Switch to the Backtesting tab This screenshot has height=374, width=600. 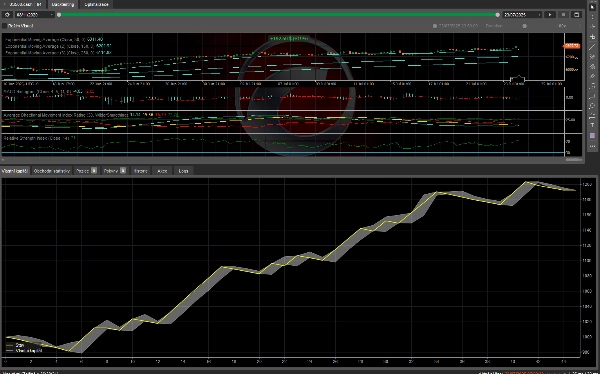(x=63, y=4)
